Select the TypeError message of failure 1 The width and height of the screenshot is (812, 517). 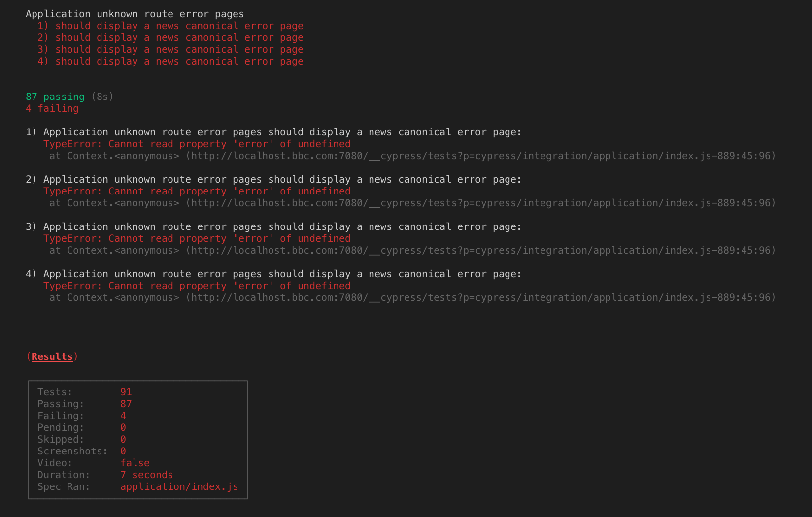[197, 144]
